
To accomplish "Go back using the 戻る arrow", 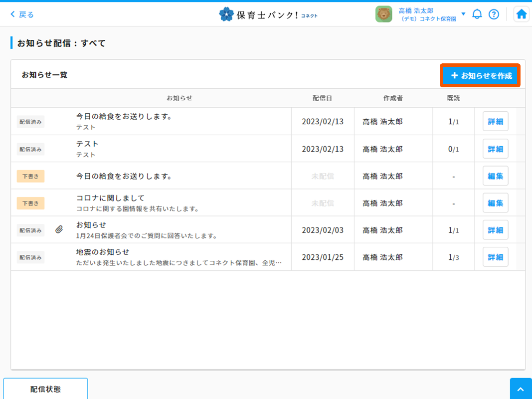I will [22, 14].
